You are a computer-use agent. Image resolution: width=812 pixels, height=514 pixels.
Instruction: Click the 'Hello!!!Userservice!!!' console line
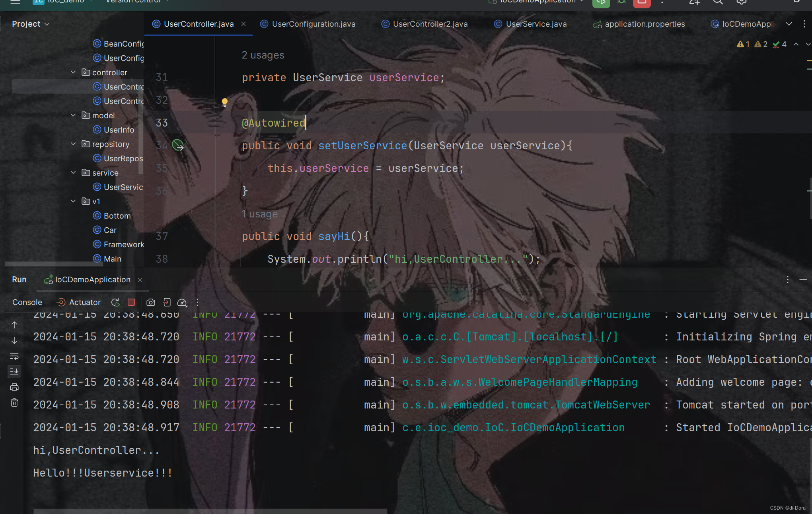pyautogui.click(x=103, y=473)
